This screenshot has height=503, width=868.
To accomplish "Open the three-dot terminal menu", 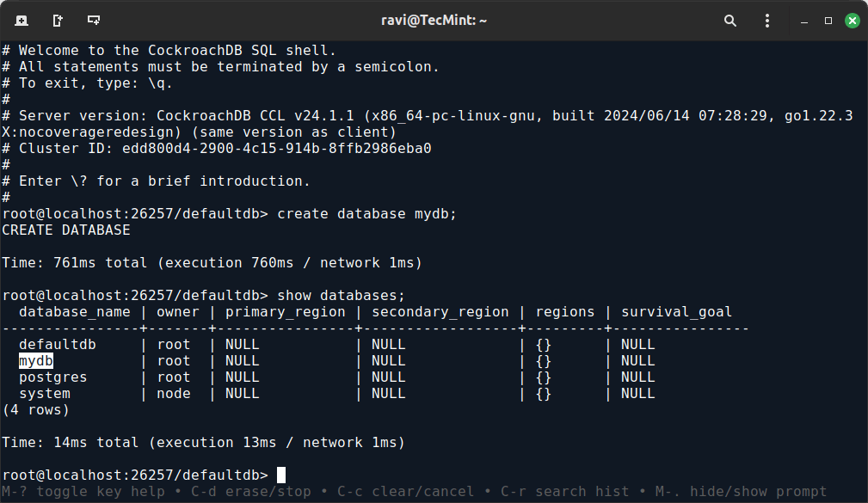I will [767, 20].
